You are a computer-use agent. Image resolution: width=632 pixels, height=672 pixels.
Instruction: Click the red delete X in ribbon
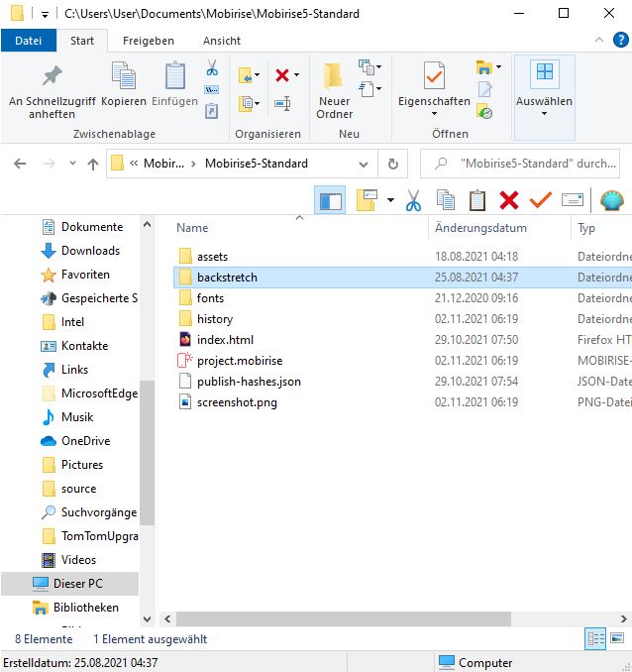pyautogui.click(x=281, y=75)
